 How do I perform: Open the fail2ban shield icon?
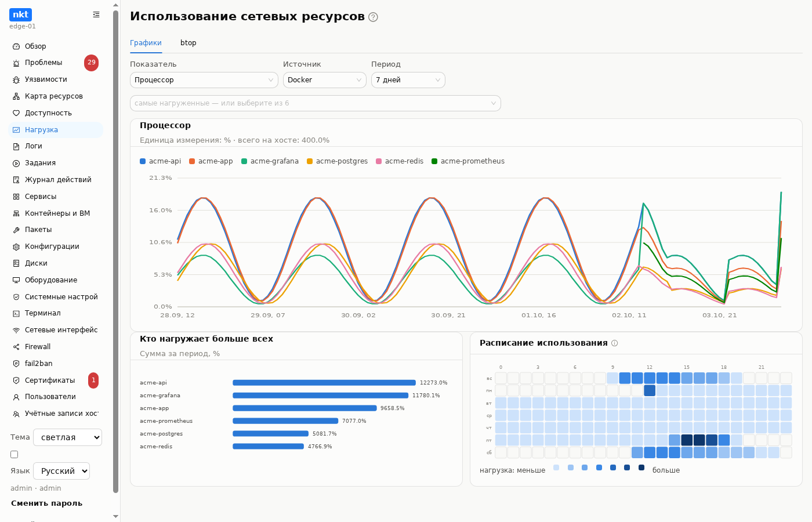[x=16, y=364]
